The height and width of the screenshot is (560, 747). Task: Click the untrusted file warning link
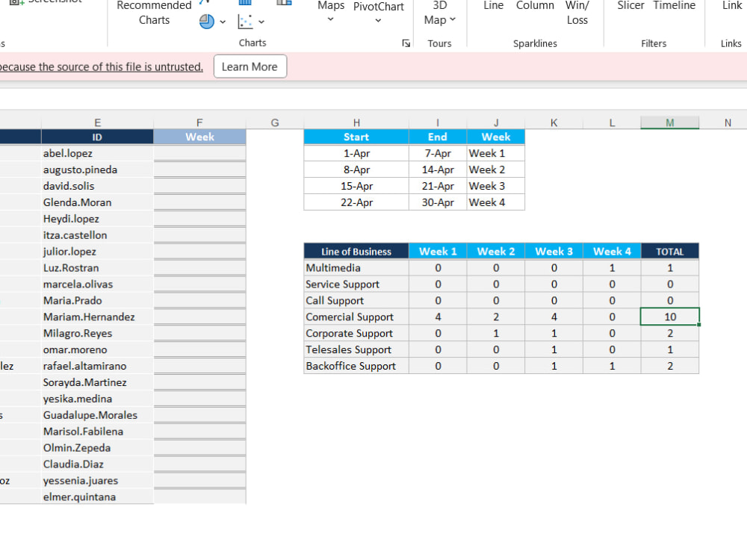pyautogui.click(x=102, y=66)
